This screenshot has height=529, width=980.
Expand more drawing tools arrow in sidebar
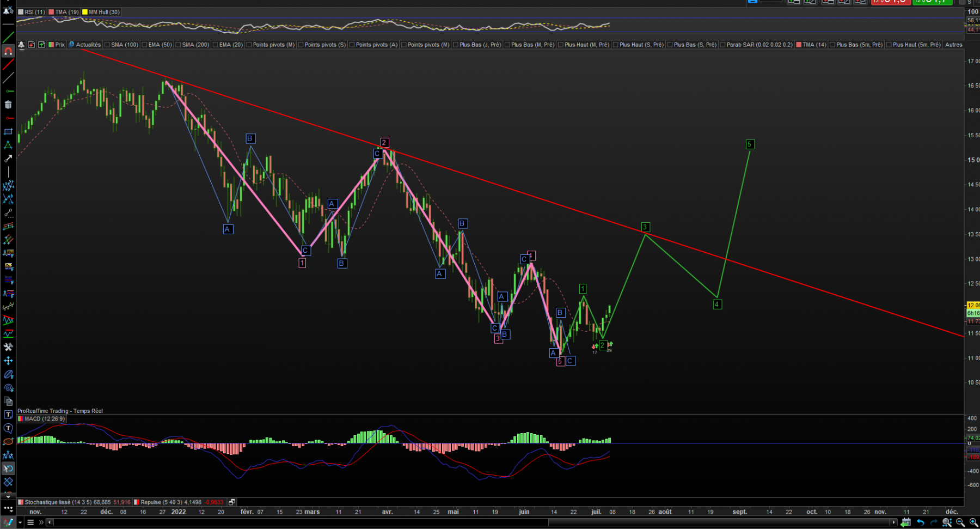pos(8,496)
